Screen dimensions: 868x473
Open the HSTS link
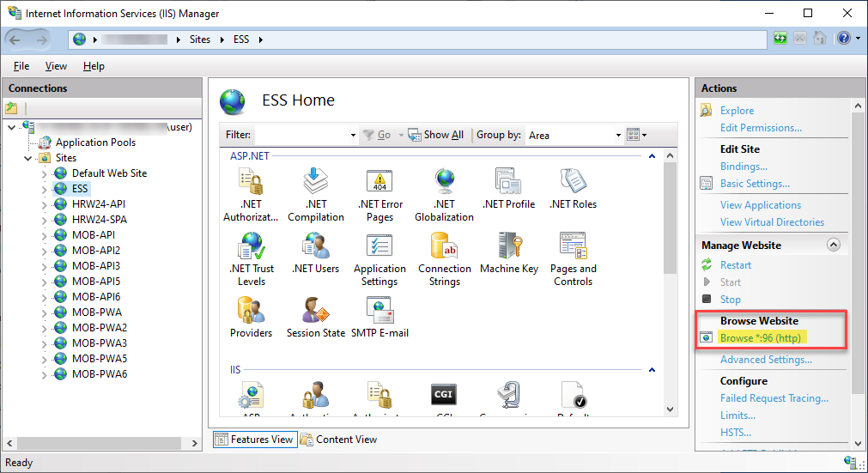[x=736, y=433]
